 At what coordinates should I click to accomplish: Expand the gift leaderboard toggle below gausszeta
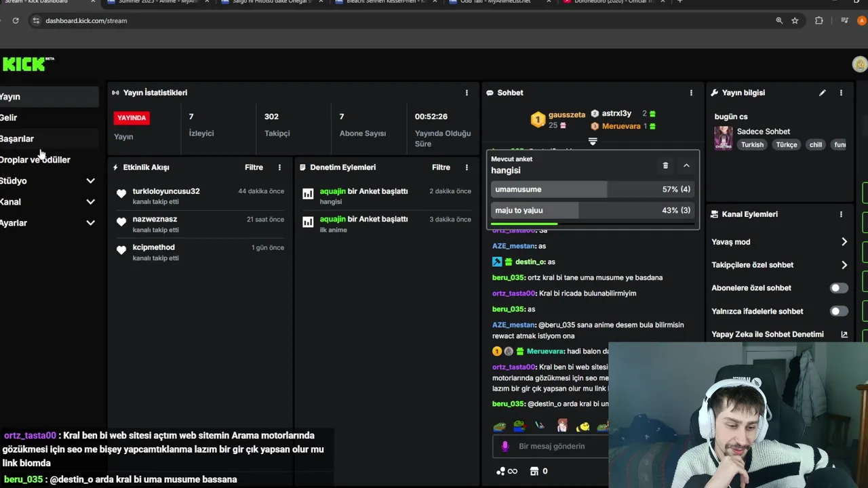593,142
